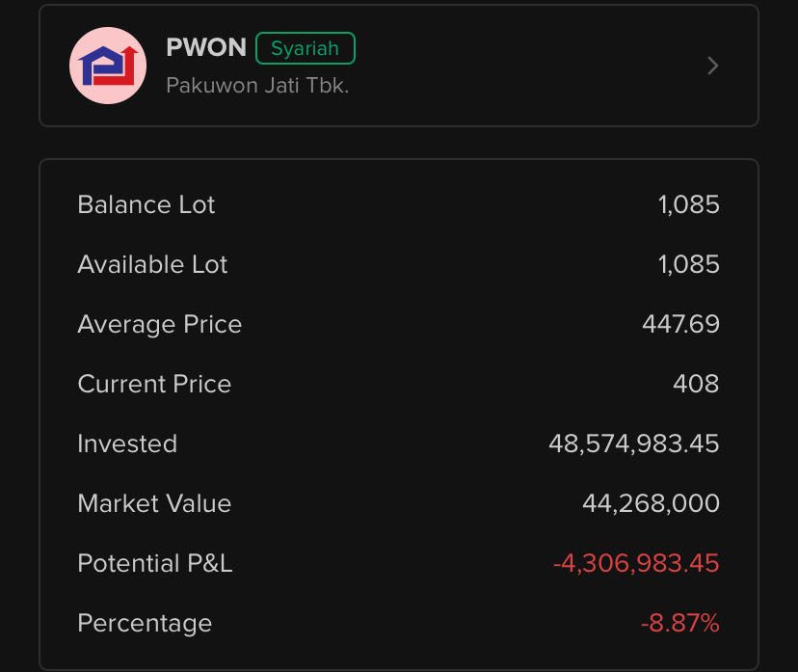The image size is (798, 672).
Task: Click the Average Price row label
Action: pyautogui.click(x=160, y=324)
